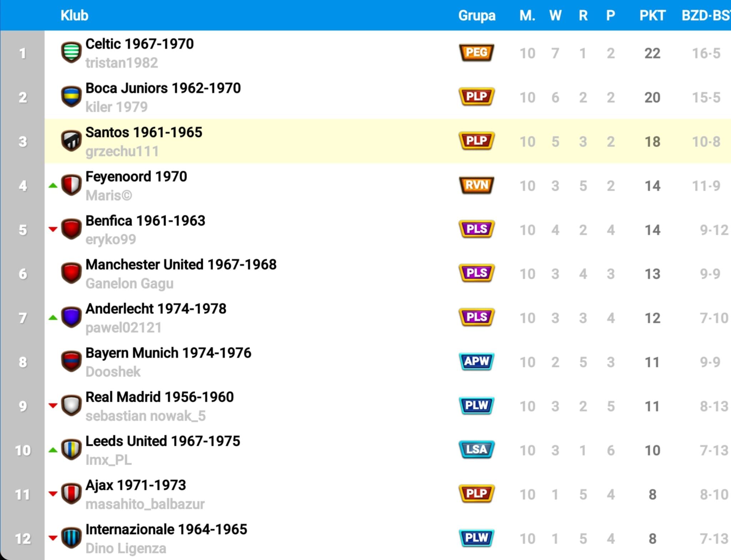Click the Celtic green striped shield crest
Viewport: 731px width, 560px height.
[71, 52]
